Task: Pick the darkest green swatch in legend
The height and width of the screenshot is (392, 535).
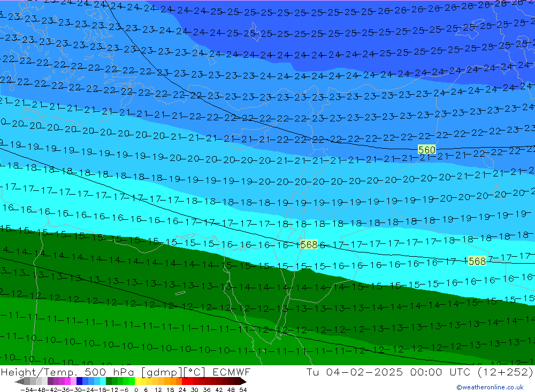Action: [109, 382]
